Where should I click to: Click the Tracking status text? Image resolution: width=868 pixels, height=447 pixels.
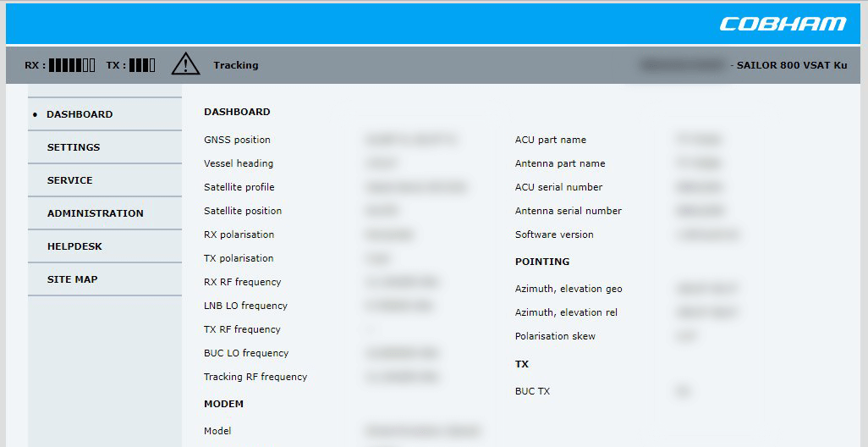(x=235, y=65)
